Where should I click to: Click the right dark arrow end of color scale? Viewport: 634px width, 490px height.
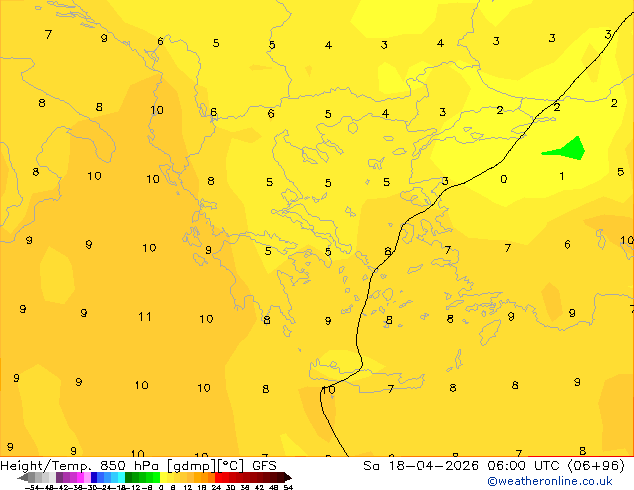point(288,478)
